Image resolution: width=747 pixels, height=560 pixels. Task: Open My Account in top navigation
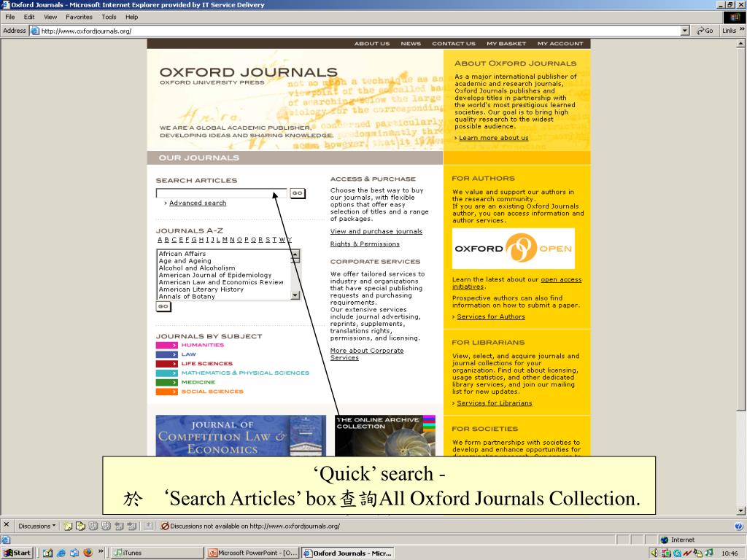pos(560,43)
